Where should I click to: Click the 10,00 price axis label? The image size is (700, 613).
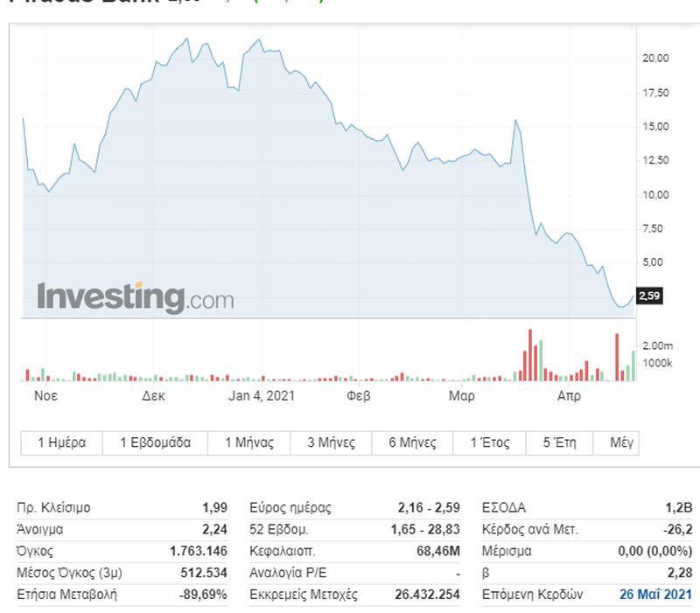[655, 195]
